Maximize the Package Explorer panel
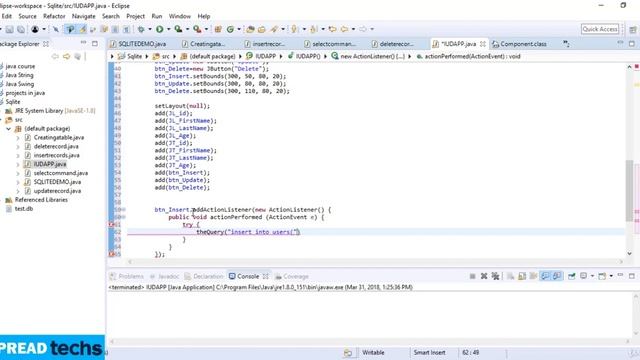640x360 pixels. [x=95, y=43]
